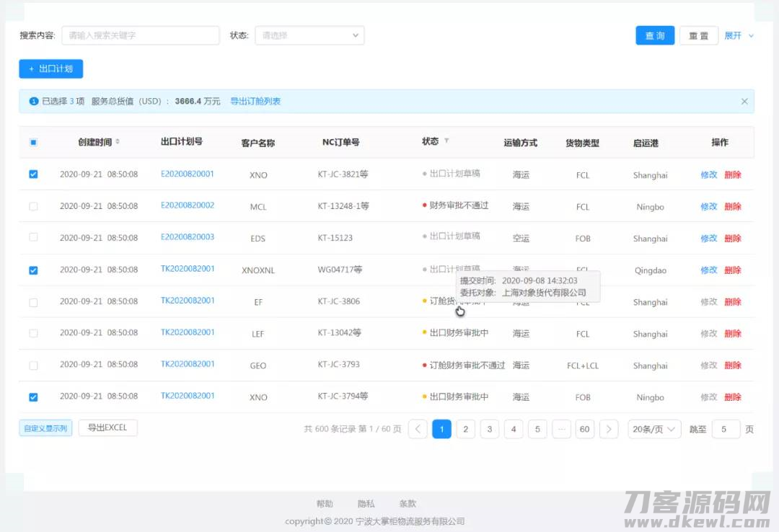Click the 导出EXCEL button

coord(107,427)
